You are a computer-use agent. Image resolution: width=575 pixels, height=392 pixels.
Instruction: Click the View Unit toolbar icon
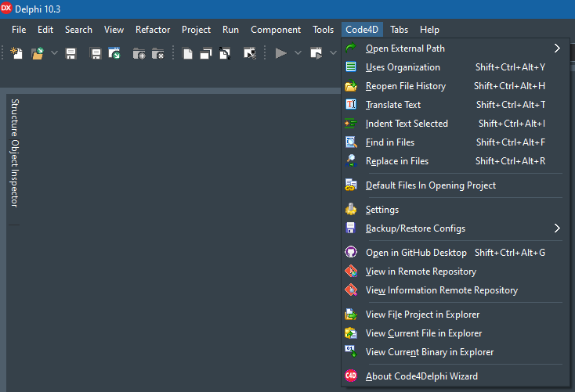pos(187,53)
